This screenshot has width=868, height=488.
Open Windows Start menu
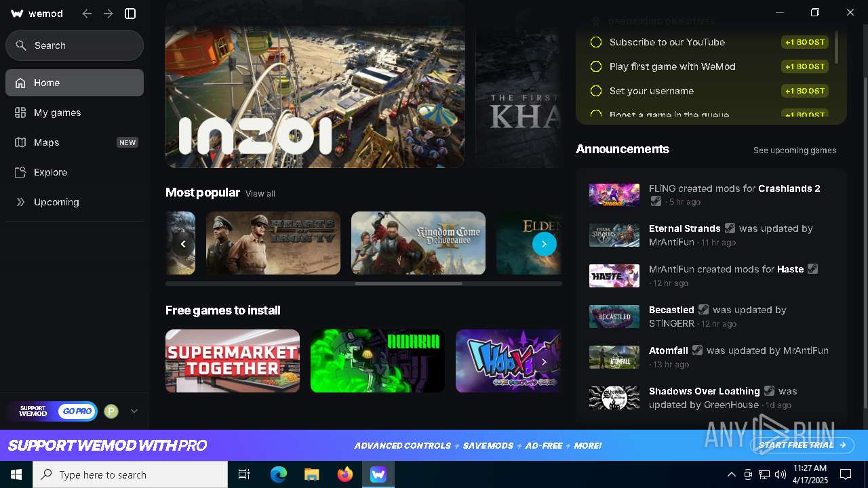pyautogui.click(x=16, y=474)
